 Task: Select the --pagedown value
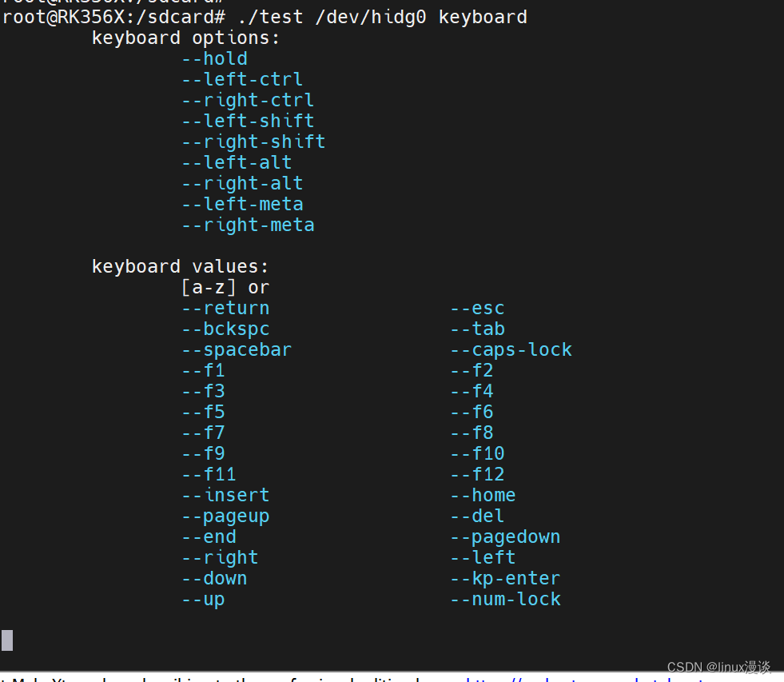tap(505, 536)
